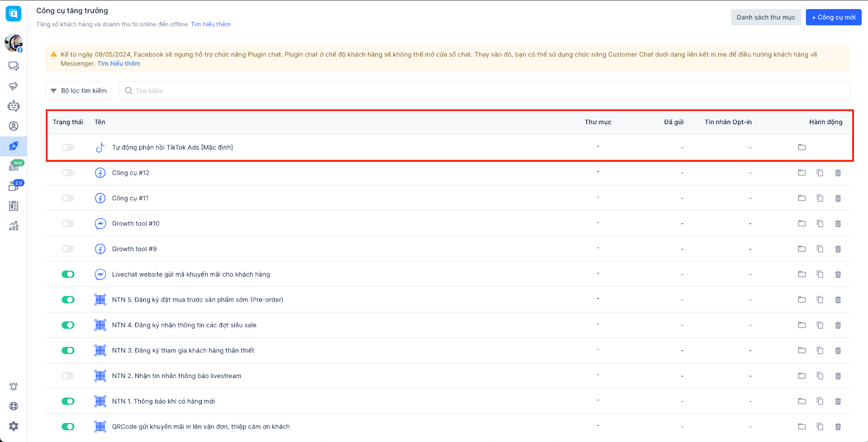Duplicate the Công cụ #11 tool

coord(820,198)
